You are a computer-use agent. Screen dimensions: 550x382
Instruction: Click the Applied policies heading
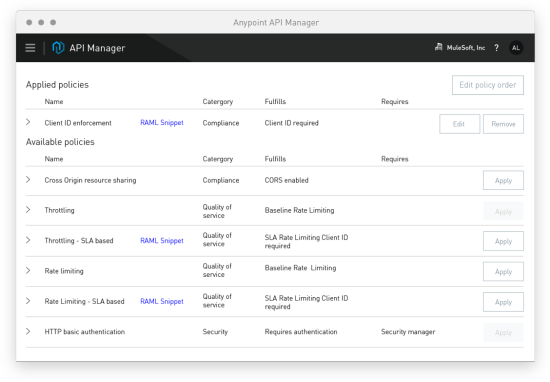pyautogui.click(x=57, y=85)
